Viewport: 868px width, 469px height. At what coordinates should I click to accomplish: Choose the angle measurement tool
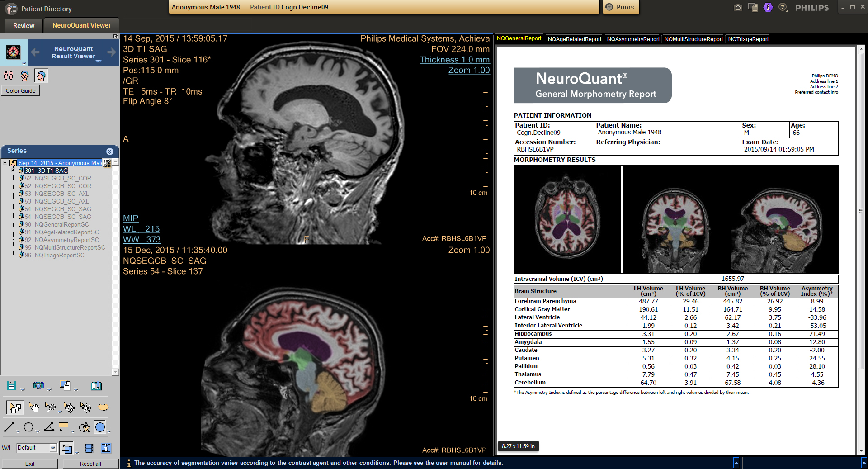pyautogui.click(x=49, y=427)
